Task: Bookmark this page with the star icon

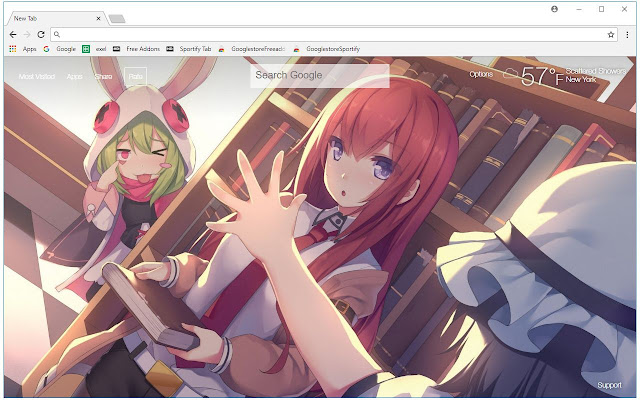Action: click(611, 35)
